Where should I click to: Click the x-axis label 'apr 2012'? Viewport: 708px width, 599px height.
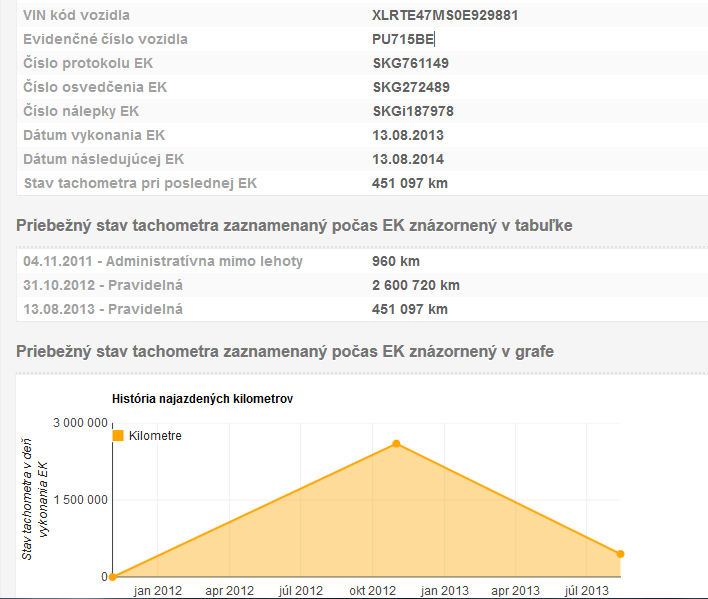229,590
